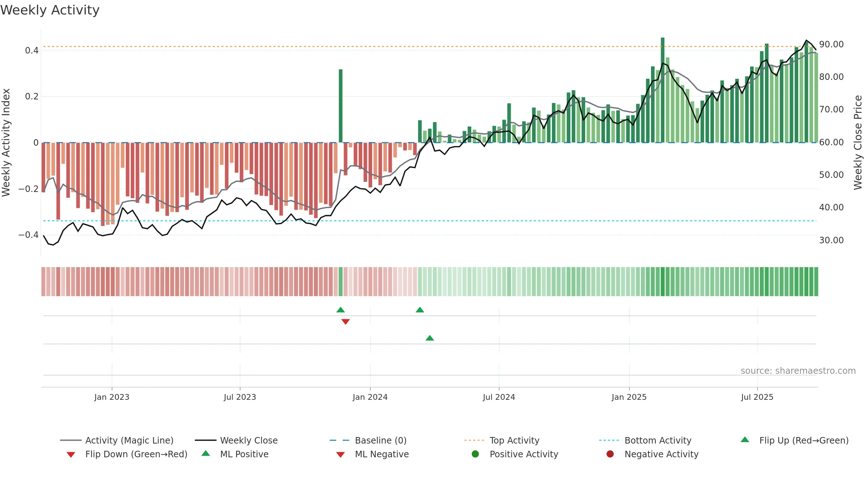The image size is (868, 488).
Task: Click the Positive Activity legend label
Action: pos(524,454)
